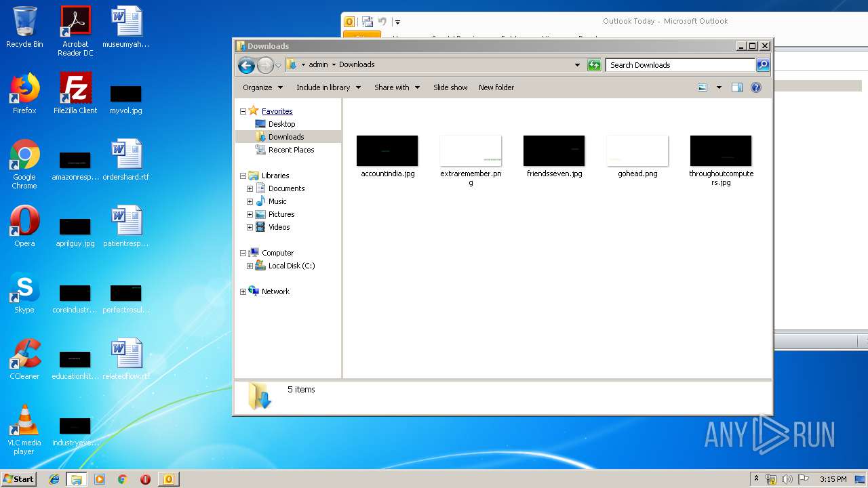Click the volume icon in system tray
The height and width of the screenshot is (488, 868).
click(787, 479)
